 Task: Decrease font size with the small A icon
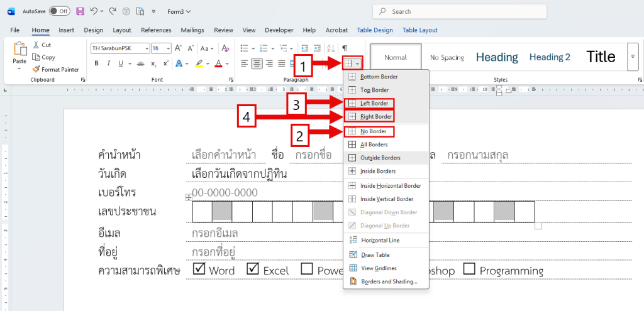coord(191,48)
